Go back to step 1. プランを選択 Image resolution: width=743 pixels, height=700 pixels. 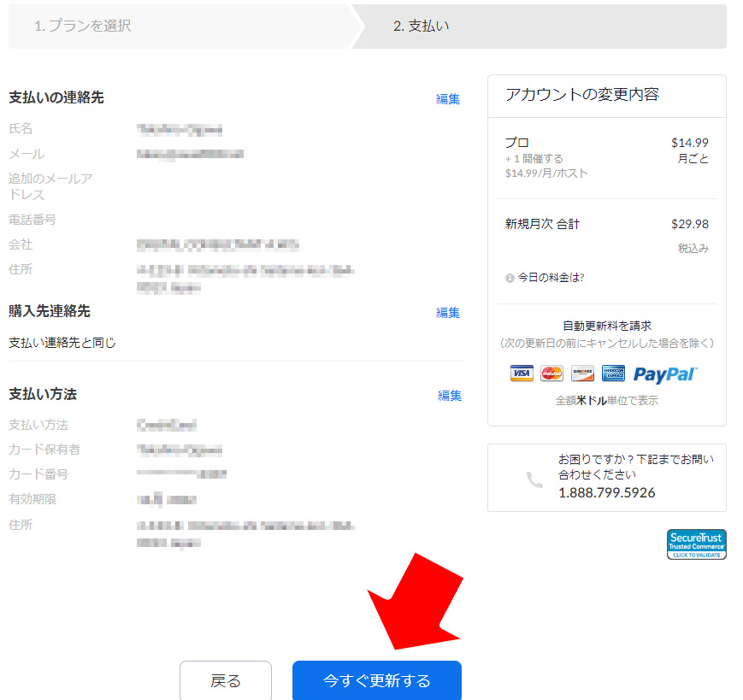pos(83,26)
